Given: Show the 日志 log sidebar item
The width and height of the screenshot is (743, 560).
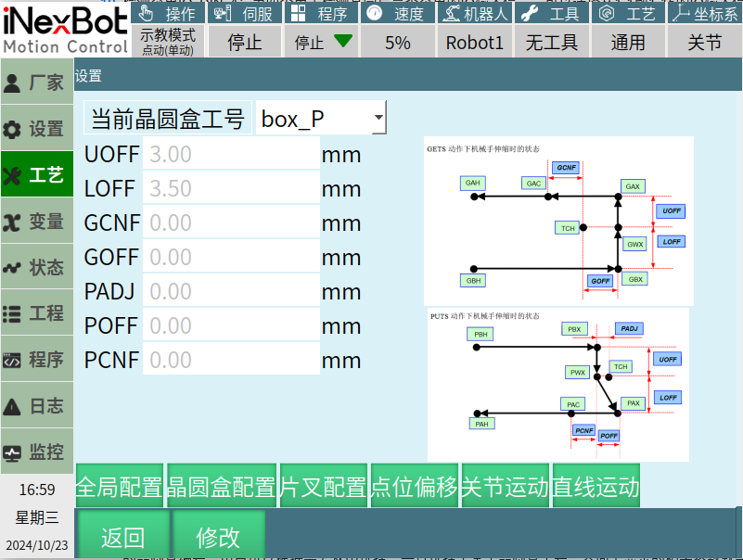Looking at the screenshot, I should click(36, 406).
